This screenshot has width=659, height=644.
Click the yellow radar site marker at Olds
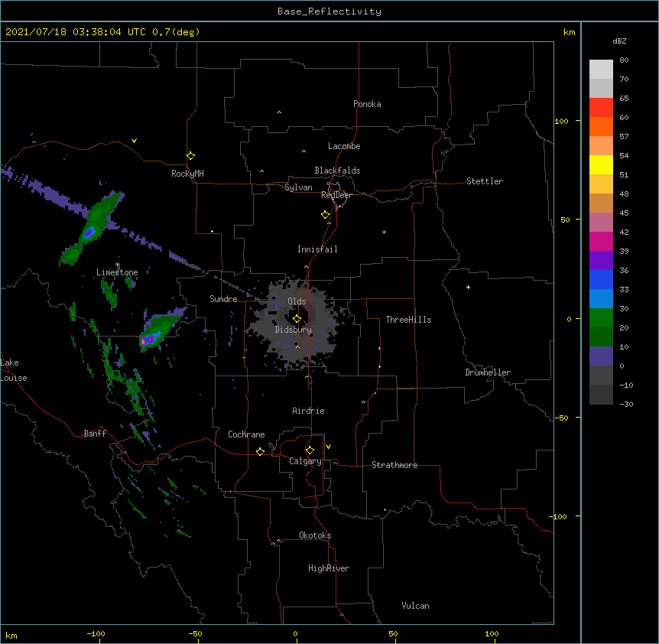coord(297,319)
